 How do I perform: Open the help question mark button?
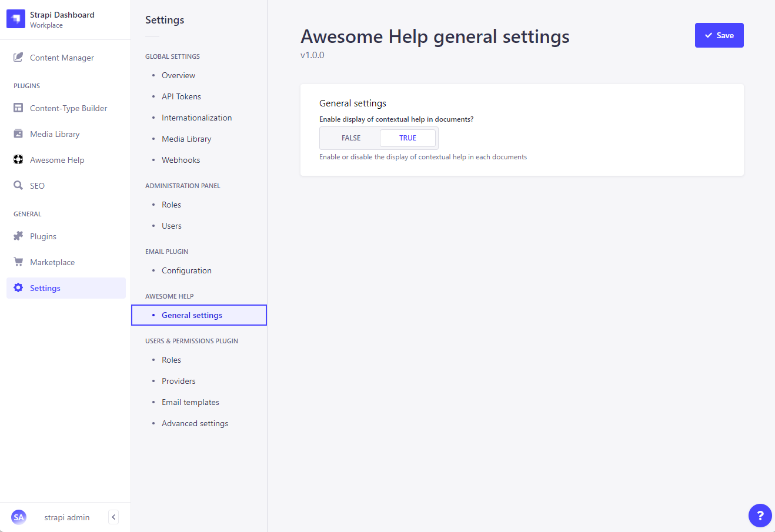coord(760,516)
